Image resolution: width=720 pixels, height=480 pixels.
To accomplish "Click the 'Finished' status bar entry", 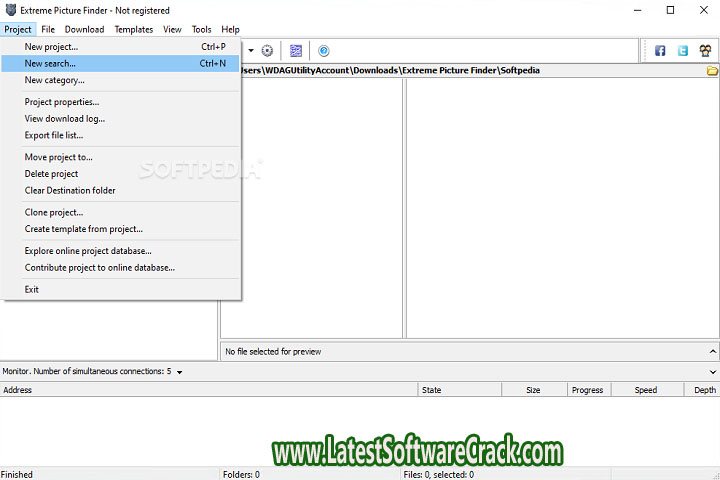I will [x=17, y=474].
